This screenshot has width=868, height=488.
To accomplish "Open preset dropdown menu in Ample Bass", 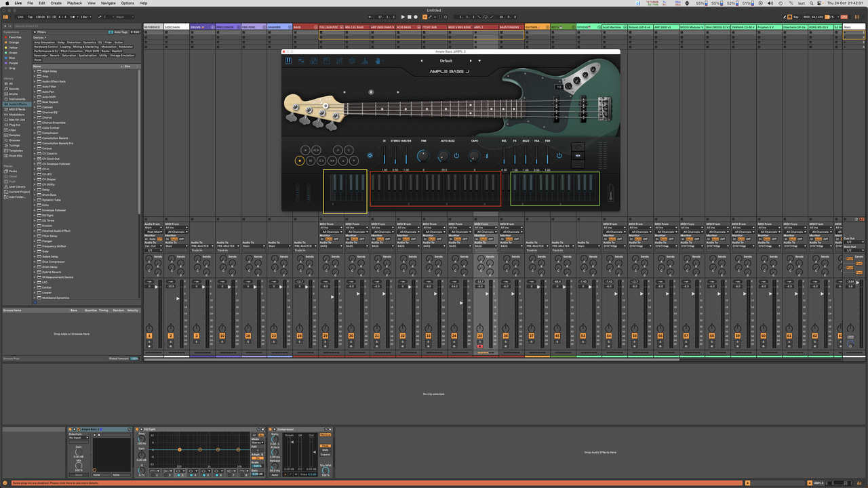I will [x=479, y=61].
